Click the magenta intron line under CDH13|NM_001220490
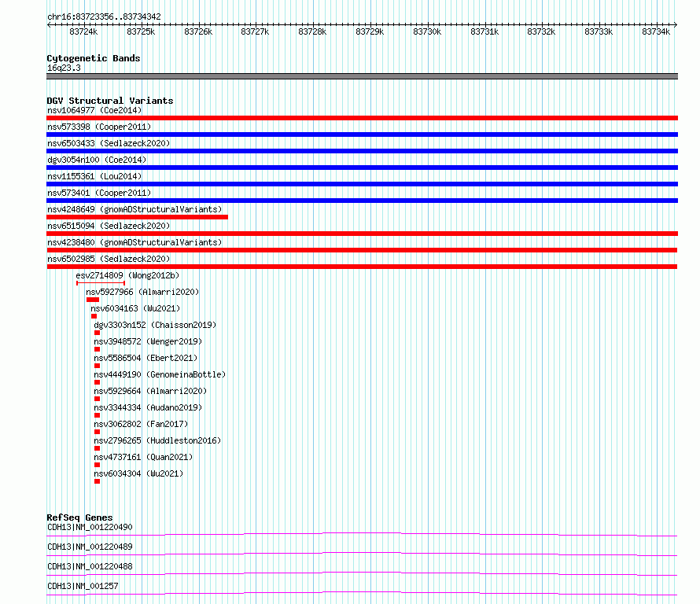The width and height of the screenshot is (700, 604). click(x=362, y=534)
